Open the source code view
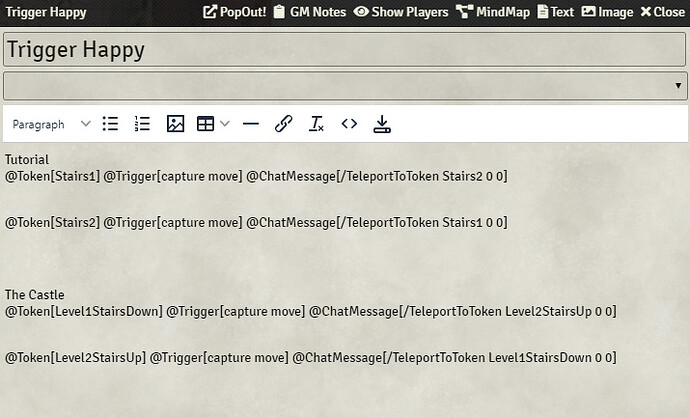This screenshot has width=690, height=418. click(x=349, y=124)
